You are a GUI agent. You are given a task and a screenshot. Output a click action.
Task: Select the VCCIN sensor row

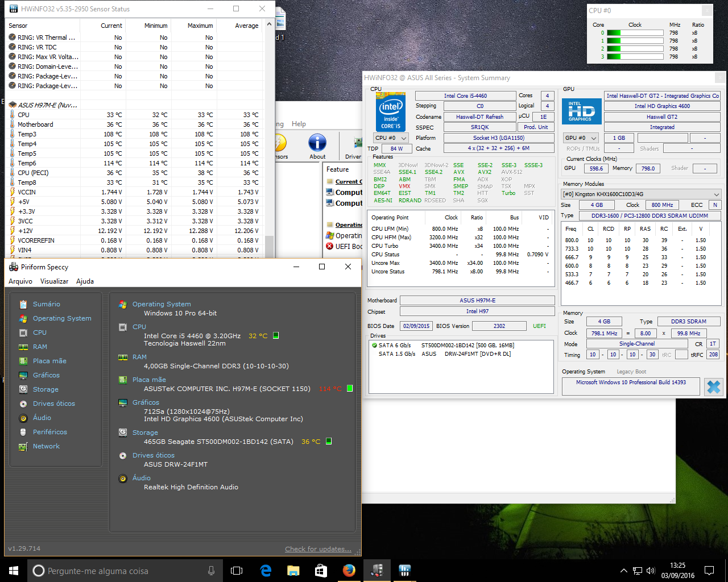(x=135, y=192)
